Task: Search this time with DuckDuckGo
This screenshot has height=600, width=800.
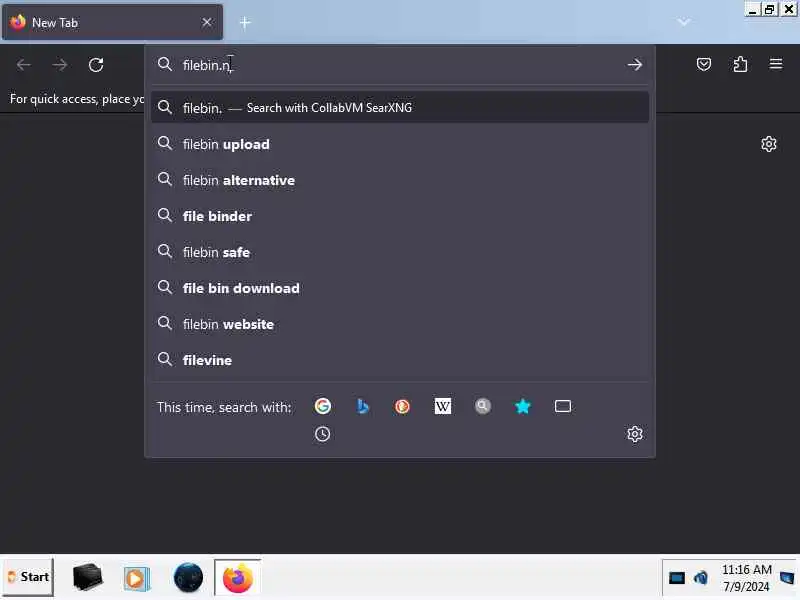Action: (x=402, y=406)
